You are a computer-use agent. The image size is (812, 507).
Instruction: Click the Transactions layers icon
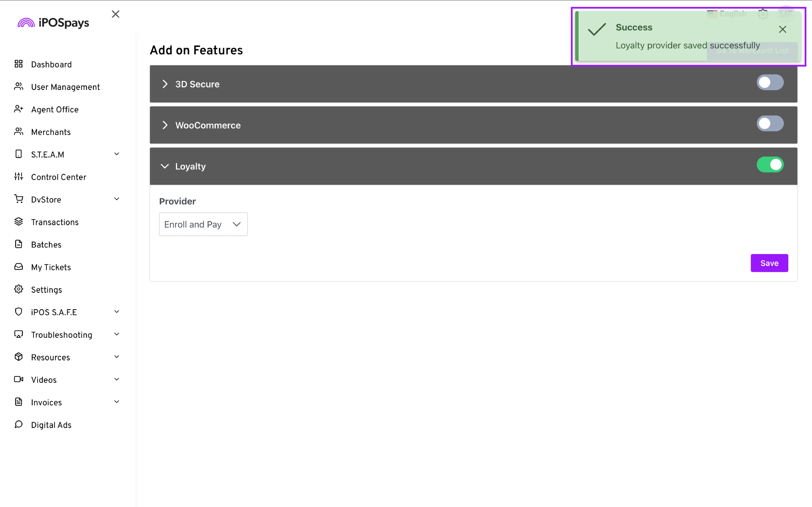tap(18, 222)
